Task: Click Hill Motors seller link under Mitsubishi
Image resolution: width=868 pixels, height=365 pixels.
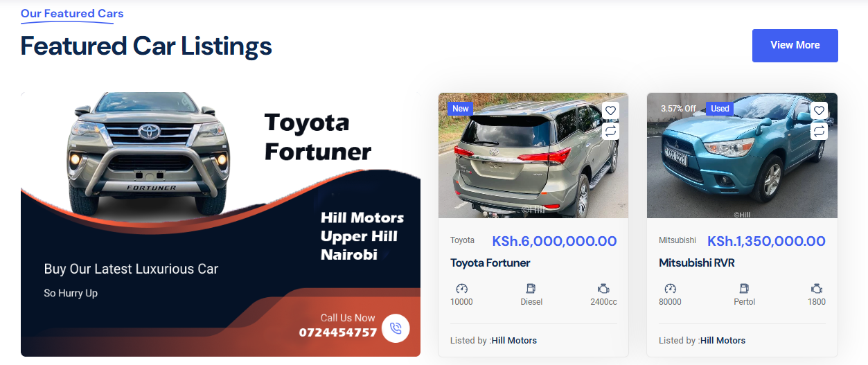Action: [723, 340]
